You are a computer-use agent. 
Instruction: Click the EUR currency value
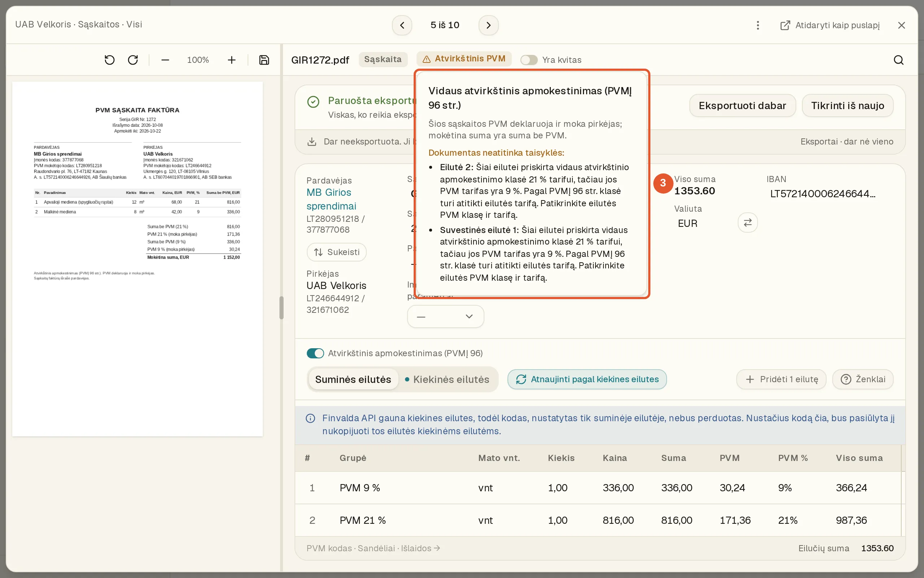(x=687, y=223)
